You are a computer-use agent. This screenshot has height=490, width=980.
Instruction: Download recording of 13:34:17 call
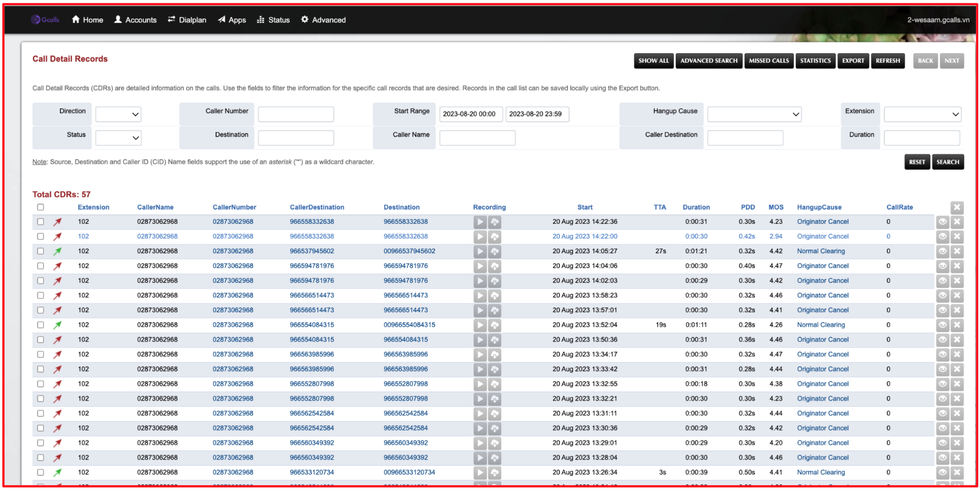[494, 354]
